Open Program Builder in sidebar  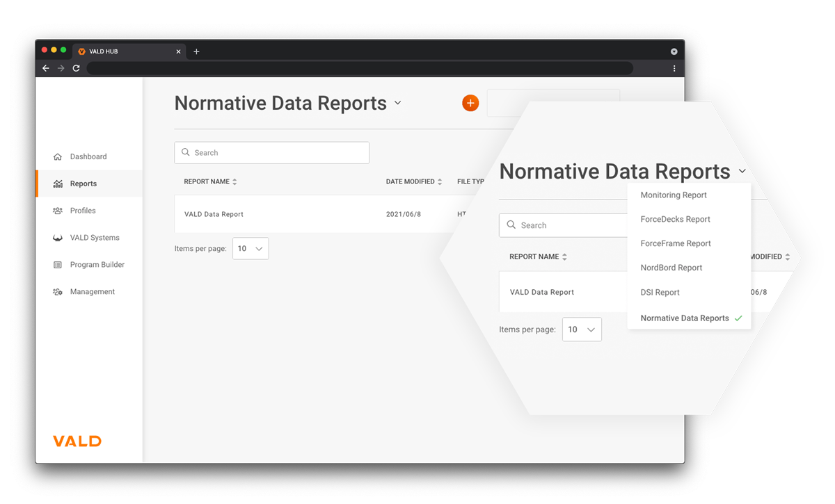point(97,265)
